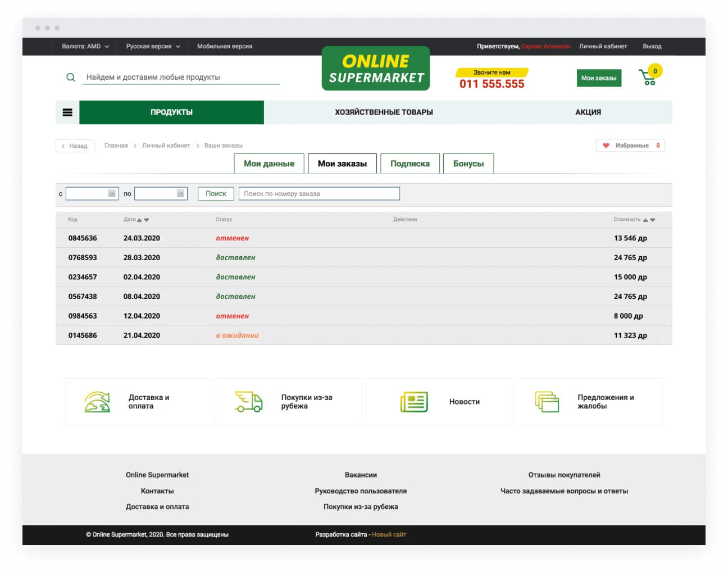Sort by date ascending arrow
This screenshot has width=728, height=572.
(139, 220)
